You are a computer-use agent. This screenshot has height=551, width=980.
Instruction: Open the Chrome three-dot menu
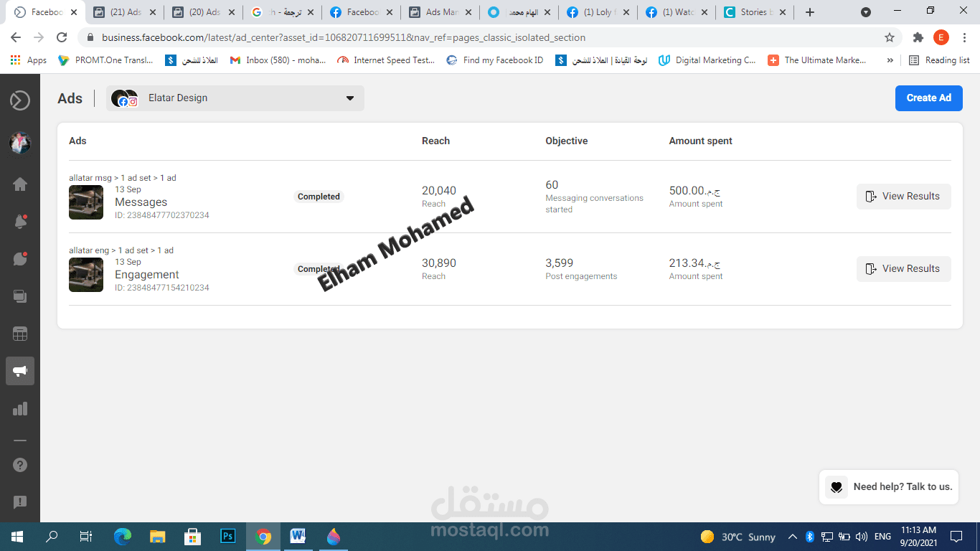[x=963, y=37]
